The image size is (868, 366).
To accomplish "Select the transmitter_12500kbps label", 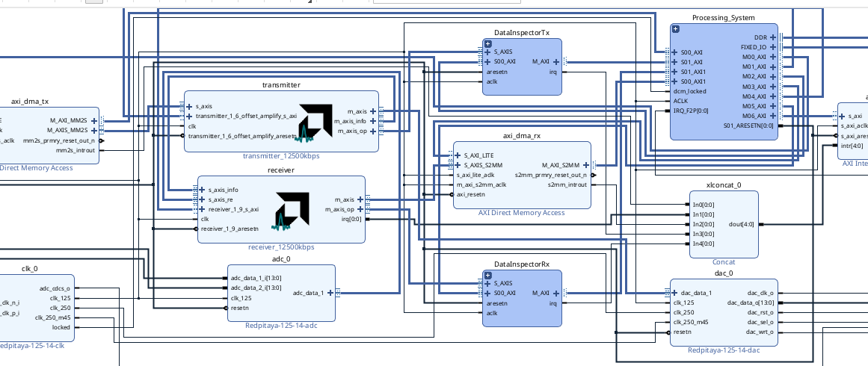I will pyautogui.click(x=281, y=156).
